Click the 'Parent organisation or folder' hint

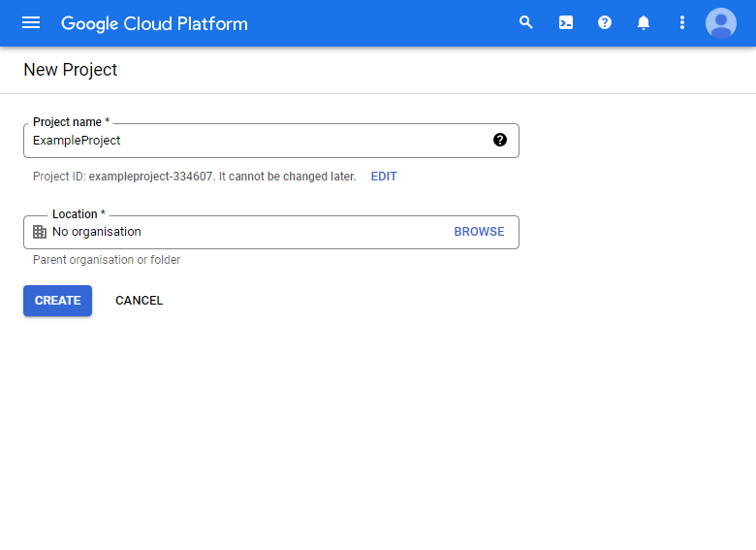tap(107, 260)
